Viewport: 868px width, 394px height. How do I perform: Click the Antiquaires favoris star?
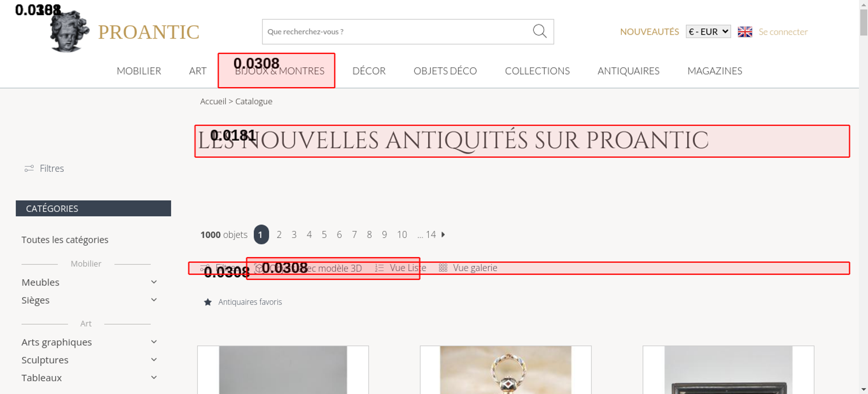(208, 302)
